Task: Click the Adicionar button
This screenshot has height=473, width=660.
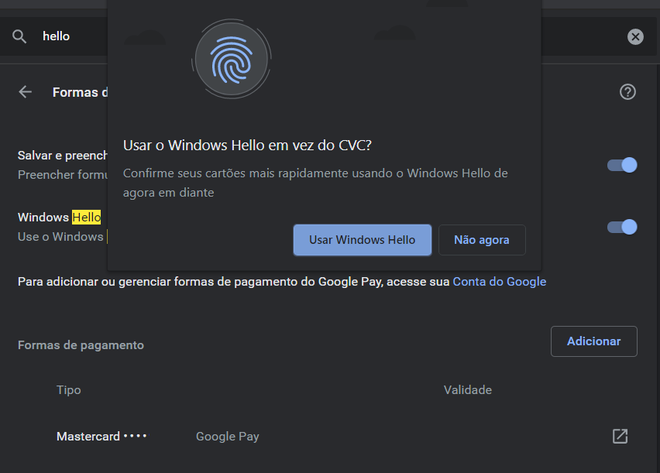Action: [594, 341]
